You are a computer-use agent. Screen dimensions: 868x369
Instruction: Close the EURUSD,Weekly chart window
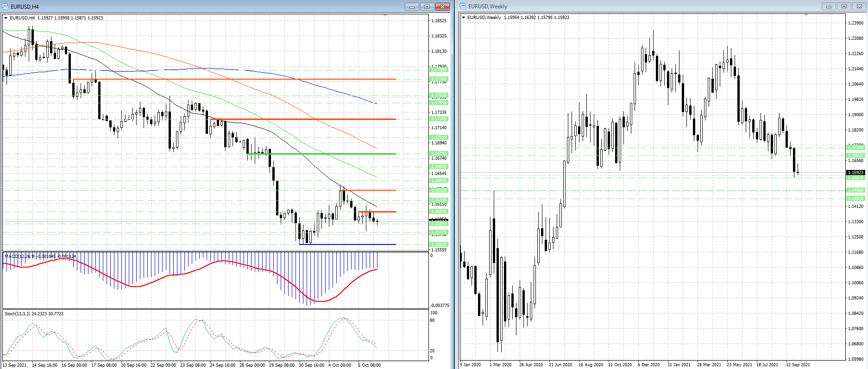859,6
